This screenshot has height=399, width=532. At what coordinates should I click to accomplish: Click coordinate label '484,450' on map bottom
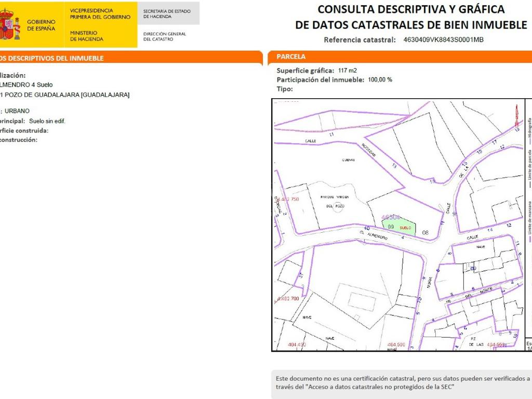[297, 344]
